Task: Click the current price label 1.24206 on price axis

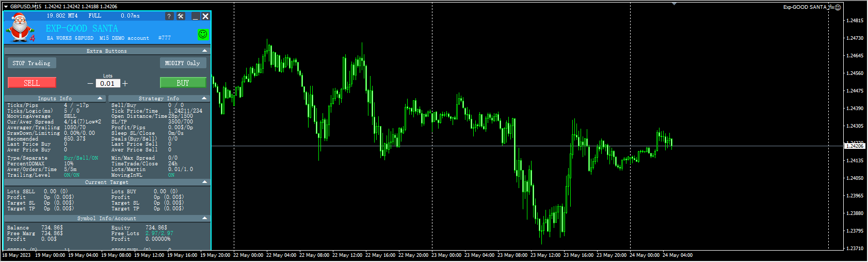Action: tap(855, 146)
